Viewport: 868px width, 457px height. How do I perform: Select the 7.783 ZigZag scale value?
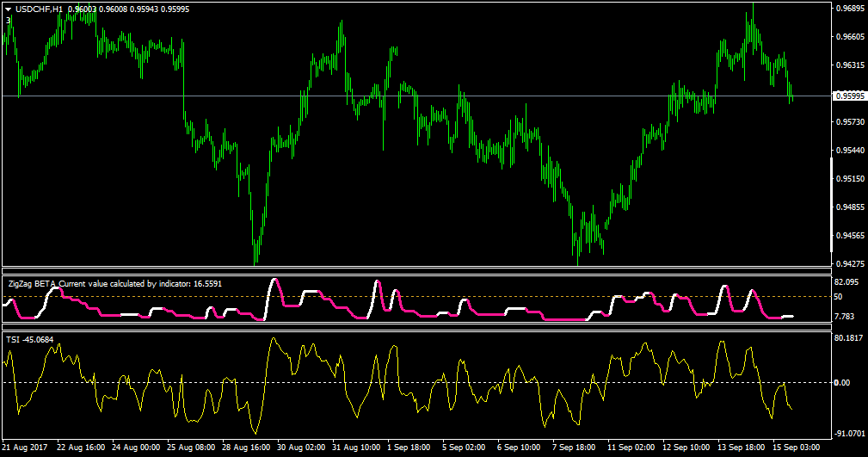point(844,317)
